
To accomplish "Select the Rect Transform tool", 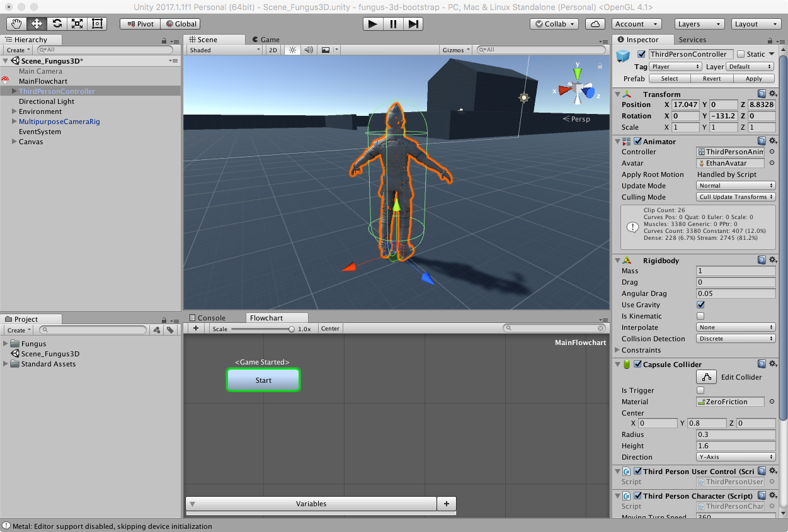I will click(x=97, y=24).
